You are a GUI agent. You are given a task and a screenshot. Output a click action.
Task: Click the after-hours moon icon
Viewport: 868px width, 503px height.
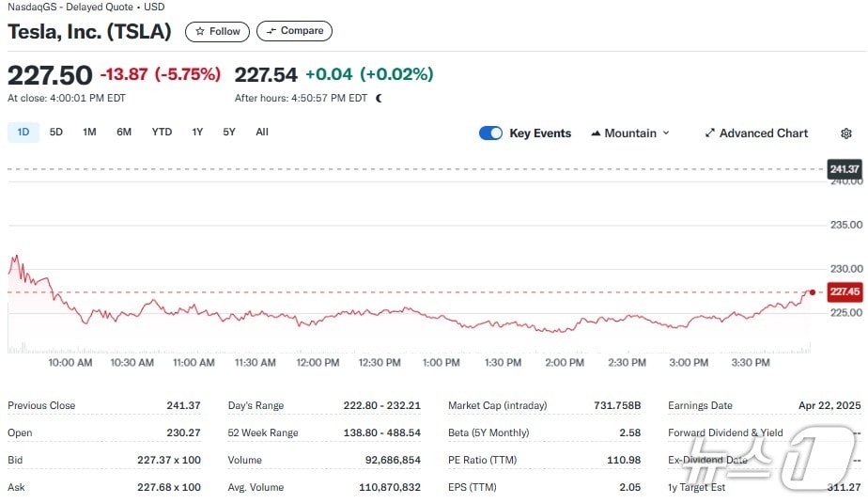coord(379,98)
